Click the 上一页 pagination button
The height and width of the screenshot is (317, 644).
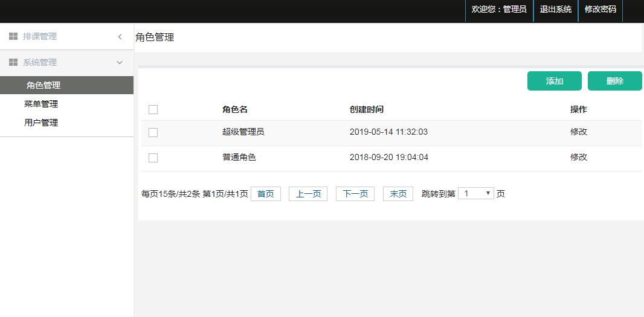pyautogui.click(x=308, y=194)
